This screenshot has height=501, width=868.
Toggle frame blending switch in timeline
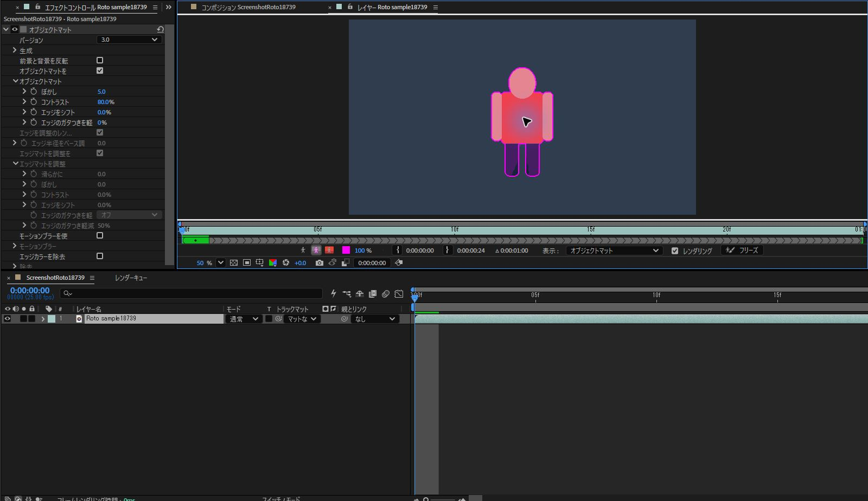pos(373,294)
